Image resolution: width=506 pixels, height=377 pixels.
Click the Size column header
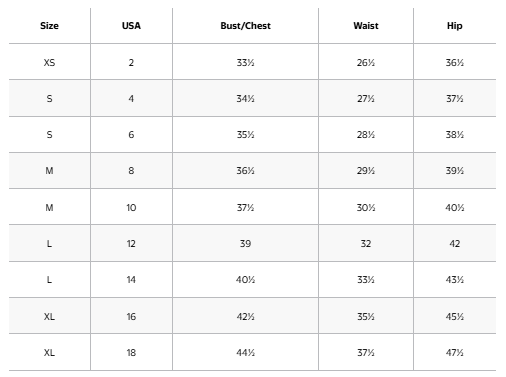tap(49, 26)
